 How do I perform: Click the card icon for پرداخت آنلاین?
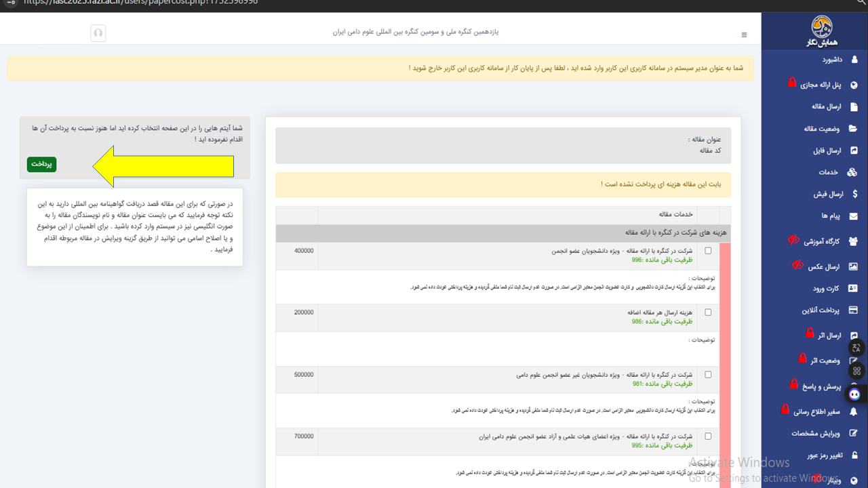point(853,310)
